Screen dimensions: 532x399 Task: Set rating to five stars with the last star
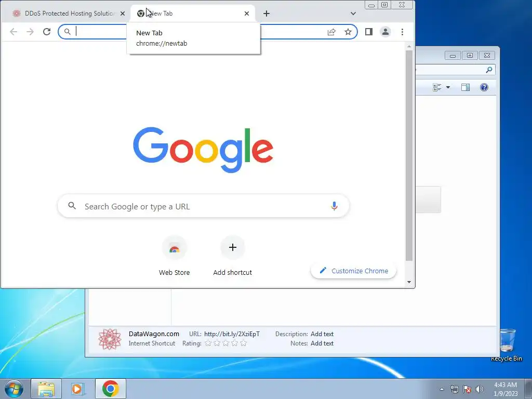tap(243, 343)
